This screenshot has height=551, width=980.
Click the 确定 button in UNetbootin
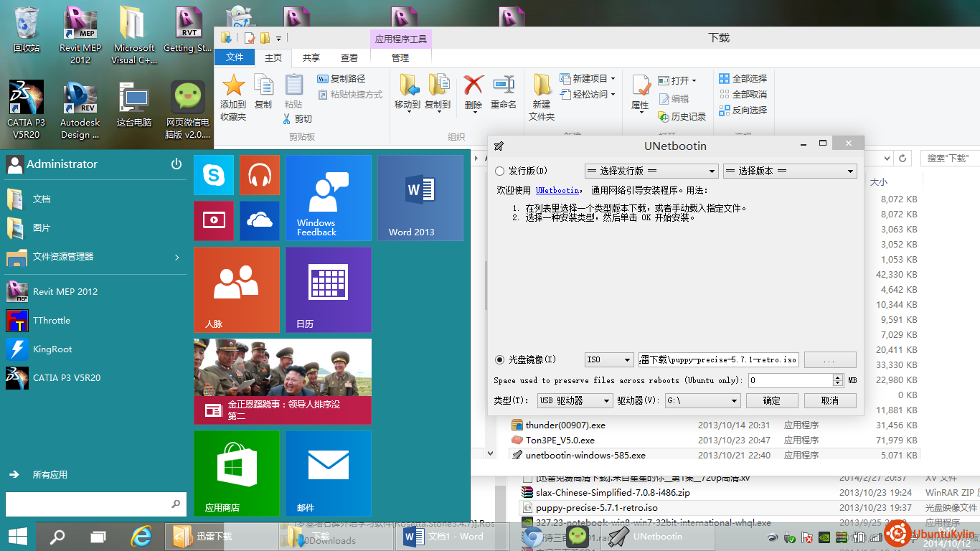(x=772, y=400)
